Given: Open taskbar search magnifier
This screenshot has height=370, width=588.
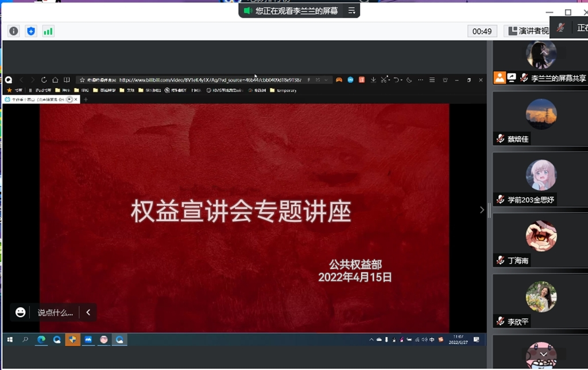Looking at the screenshot, I should tap(25, 340).
